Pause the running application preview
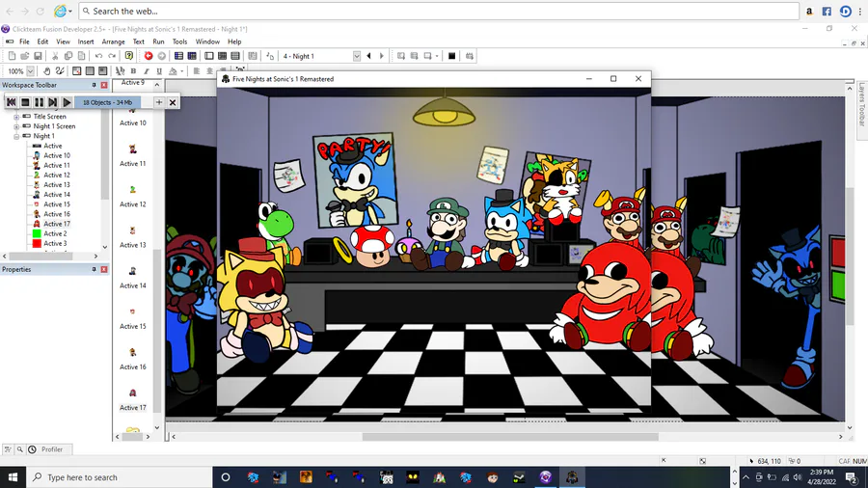 pyautogui.click(x=39, y=102)
